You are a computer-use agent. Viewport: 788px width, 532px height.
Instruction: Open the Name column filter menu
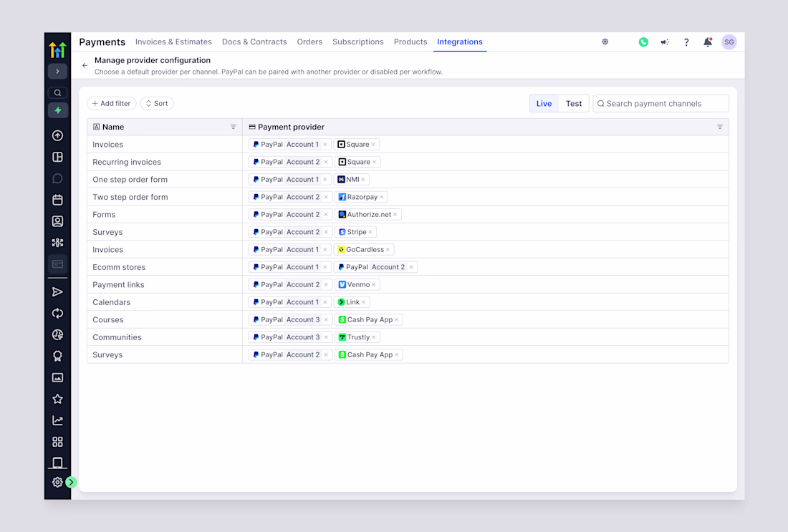pyautogui.click(x=233, y=127)
